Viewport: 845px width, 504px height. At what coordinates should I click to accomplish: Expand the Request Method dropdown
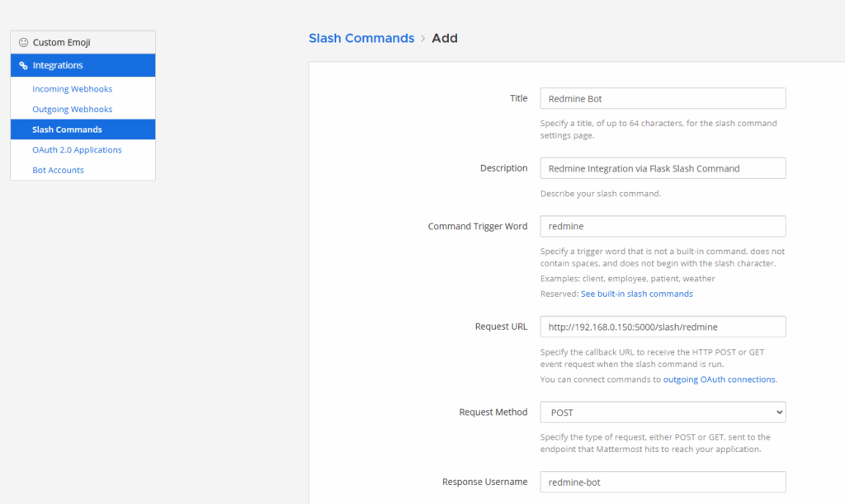[662, 412]
